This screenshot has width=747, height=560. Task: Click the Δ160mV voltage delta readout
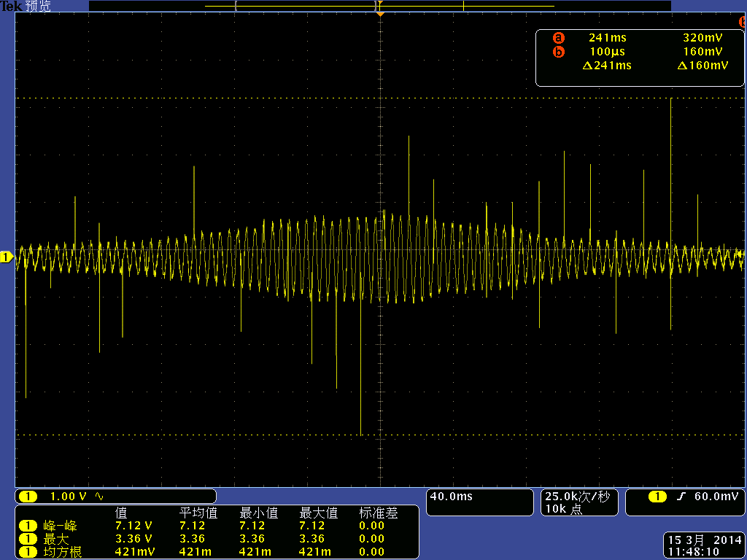[x=703, y=65]
